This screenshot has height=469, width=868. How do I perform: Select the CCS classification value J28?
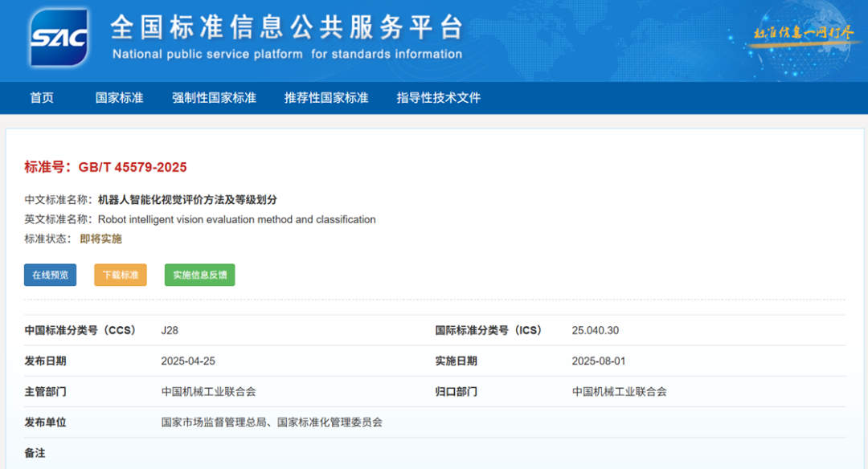[x=170, y=330]
